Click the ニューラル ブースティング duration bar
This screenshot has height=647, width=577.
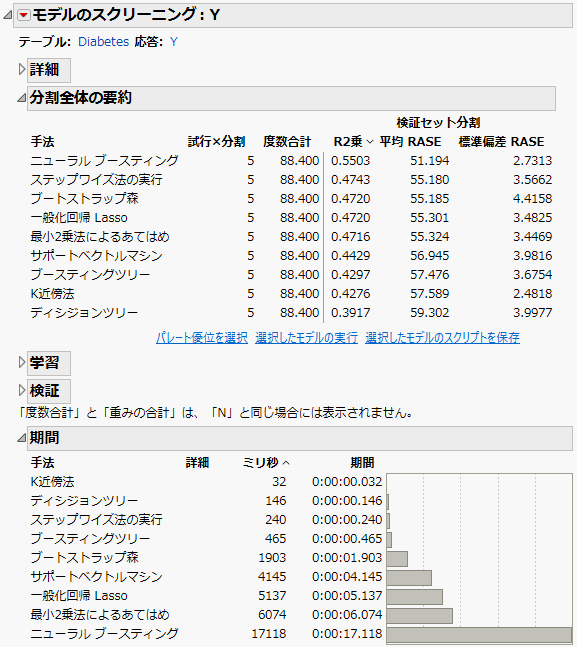[479, 635]
